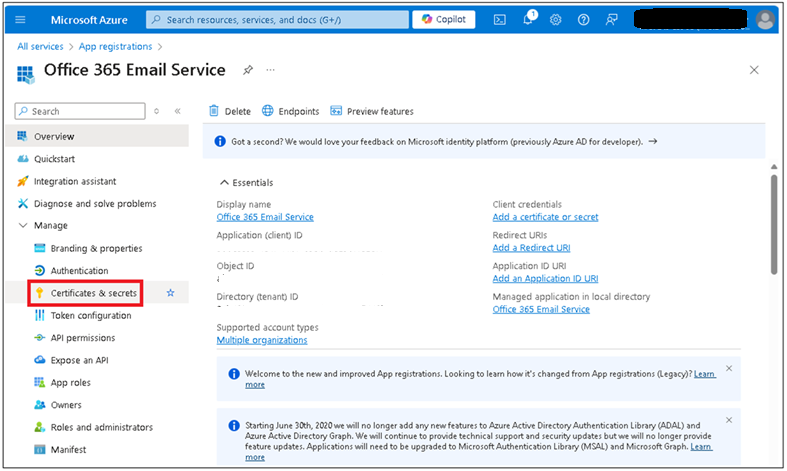Open portal settings gear
The width and height of the screenshot is (787, 471).
(555, 20)
